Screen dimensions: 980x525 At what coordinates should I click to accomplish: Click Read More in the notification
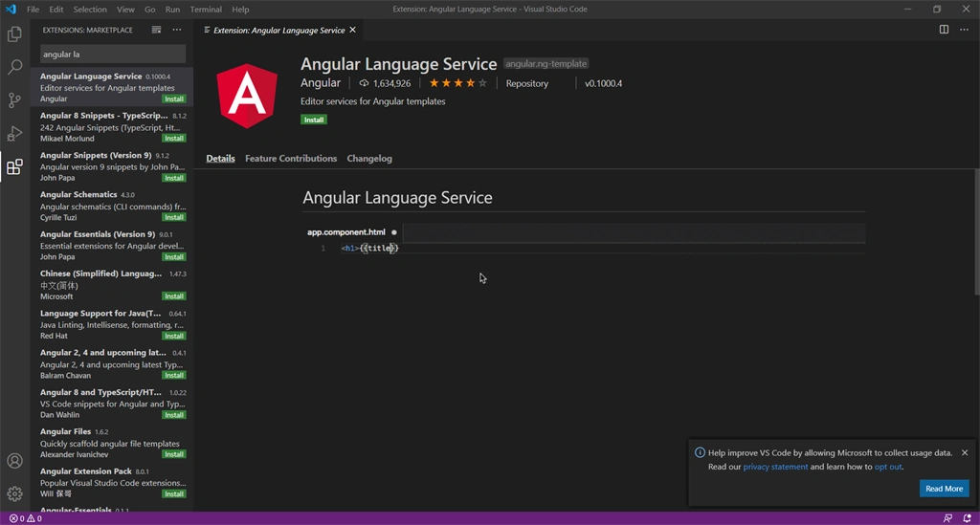[x=944, y=489]
